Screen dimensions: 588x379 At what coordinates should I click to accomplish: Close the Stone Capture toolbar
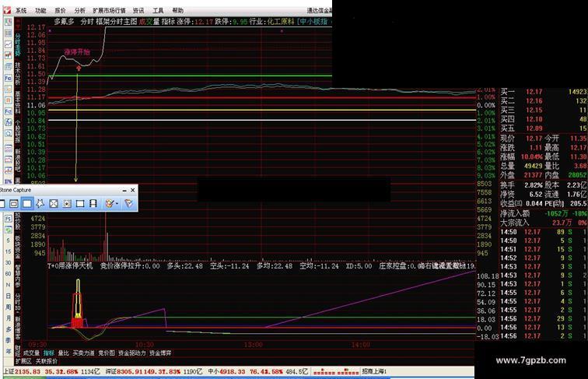pos(132,190)
